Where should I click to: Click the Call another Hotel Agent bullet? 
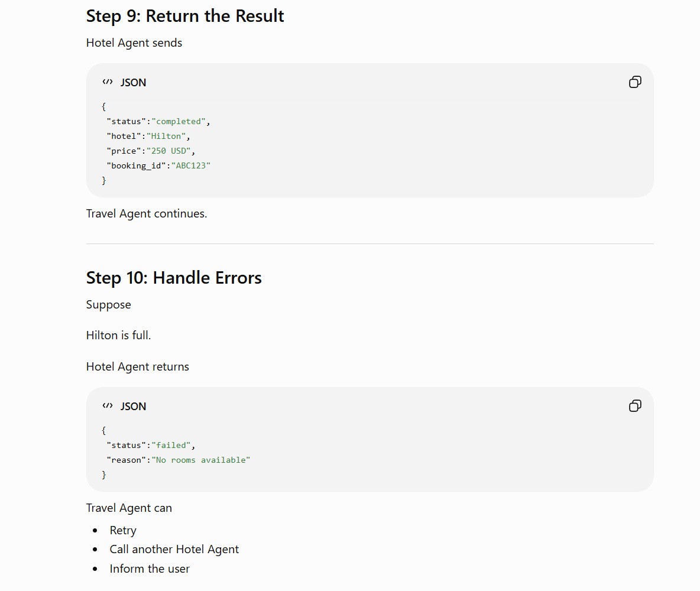click(x=174, y=549)
